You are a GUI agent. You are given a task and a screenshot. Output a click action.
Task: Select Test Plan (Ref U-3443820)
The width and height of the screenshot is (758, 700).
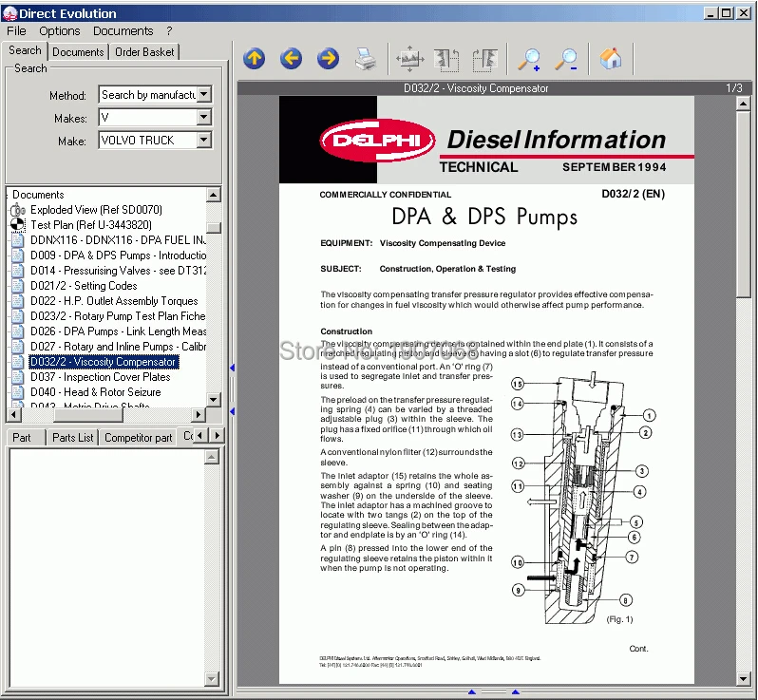pos(91,225)
